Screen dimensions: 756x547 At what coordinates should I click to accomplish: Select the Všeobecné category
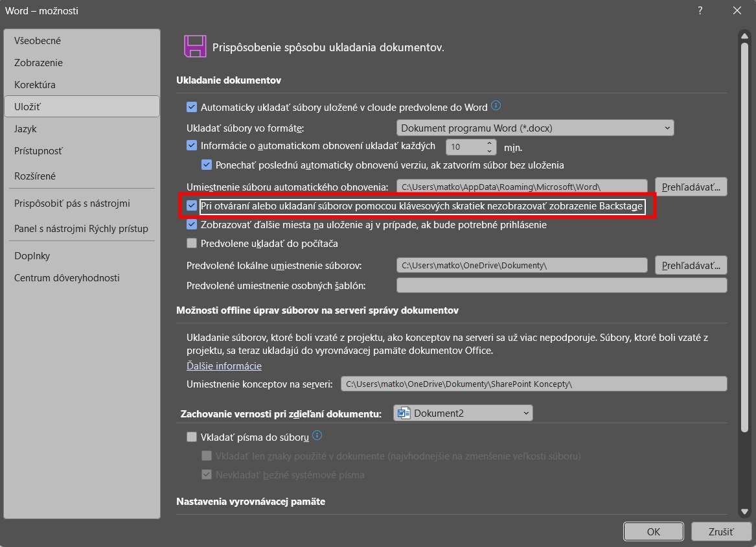tap(82, 41)
